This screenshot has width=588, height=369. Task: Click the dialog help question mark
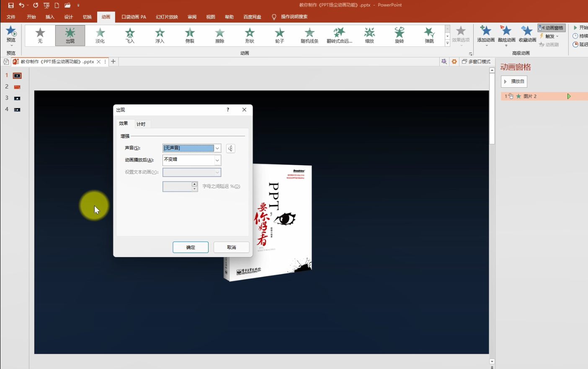coord(228,110)
